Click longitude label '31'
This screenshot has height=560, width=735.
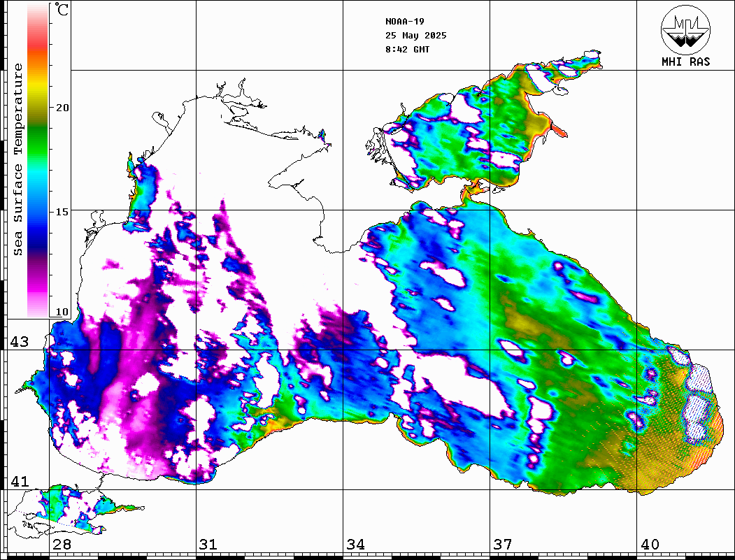pos(208,545)
